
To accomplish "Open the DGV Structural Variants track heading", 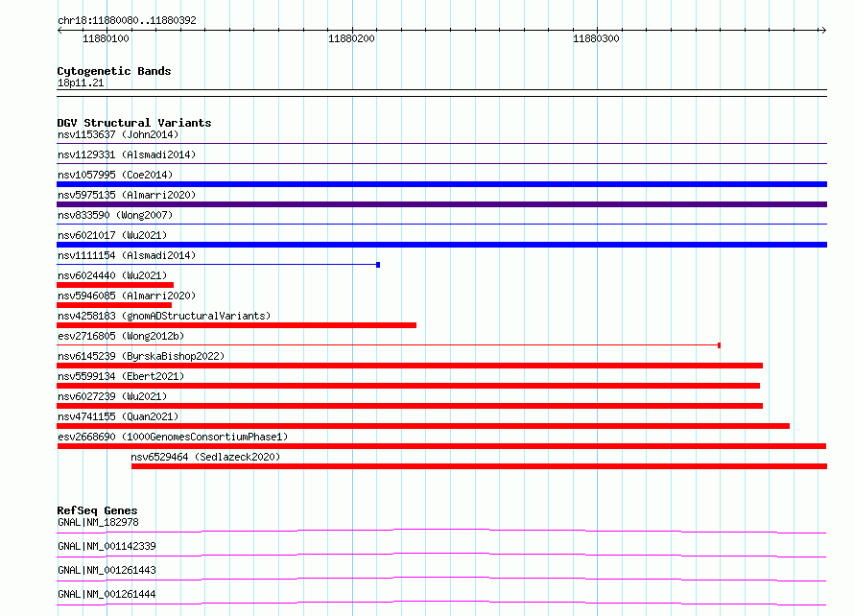I will [134, 123].
